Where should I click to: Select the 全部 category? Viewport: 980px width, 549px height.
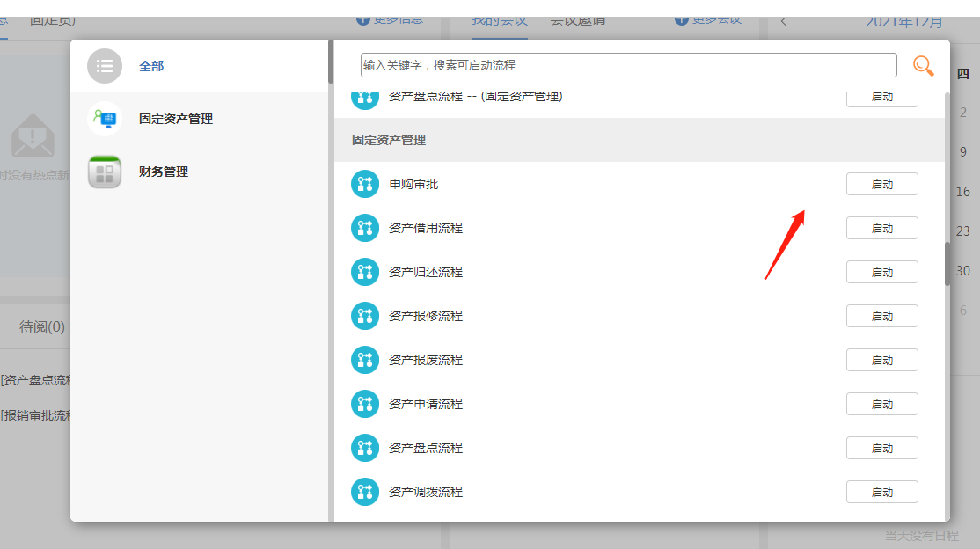click(199, 66)
